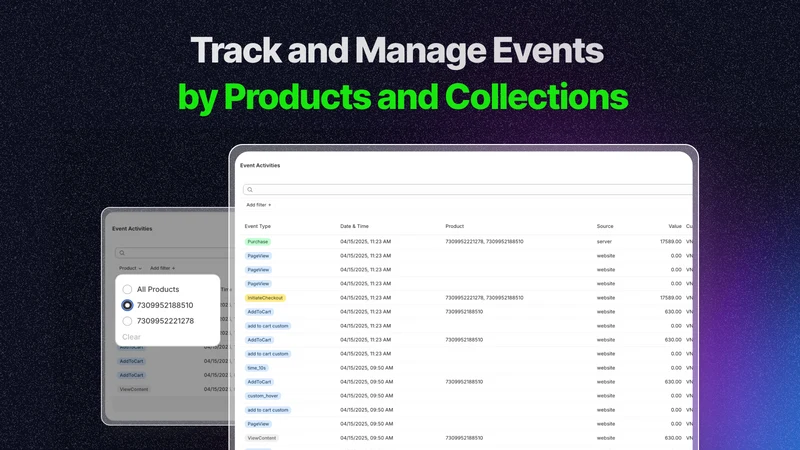Click the server source cell in the Purchase row

tap(604, 242)
